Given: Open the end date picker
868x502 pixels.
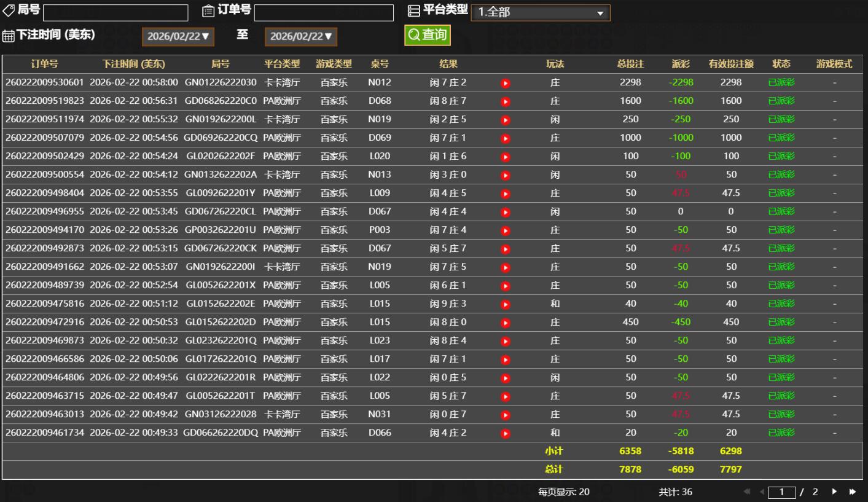Looking at the screenshot, I should click(301, 36).
